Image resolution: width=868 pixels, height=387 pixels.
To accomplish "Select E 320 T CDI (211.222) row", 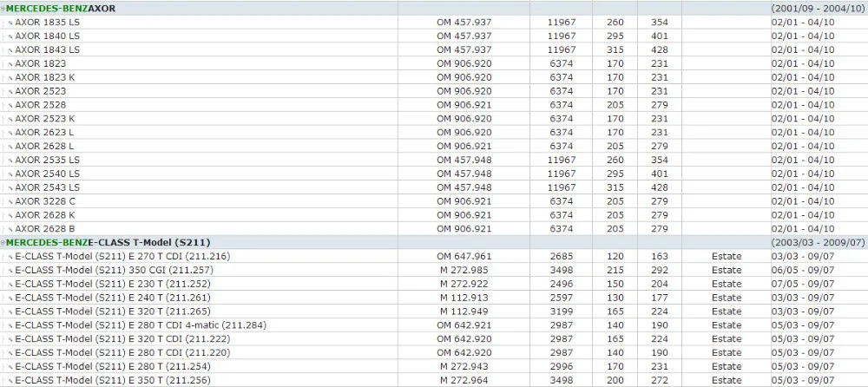I will coord(434,338).
